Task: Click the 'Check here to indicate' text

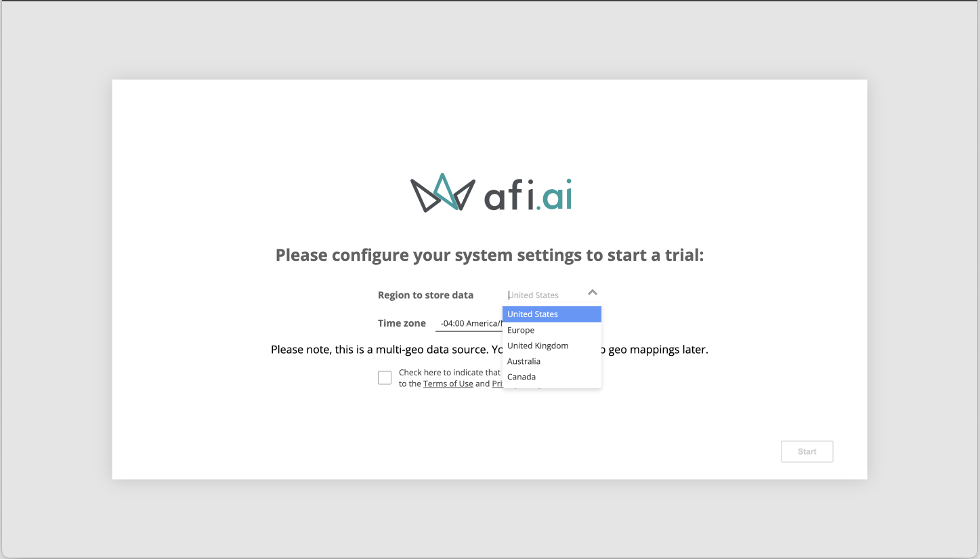Action: 450,372
